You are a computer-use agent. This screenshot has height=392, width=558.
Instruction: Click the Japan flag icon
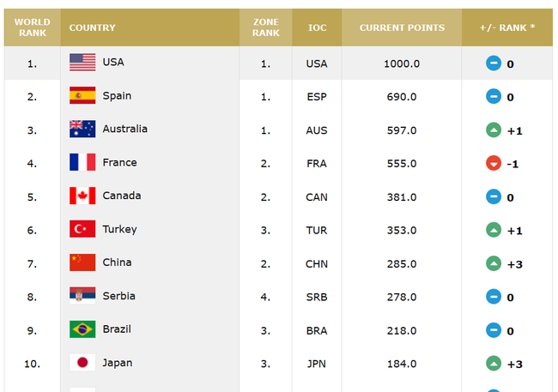click(x=82, y=364)
